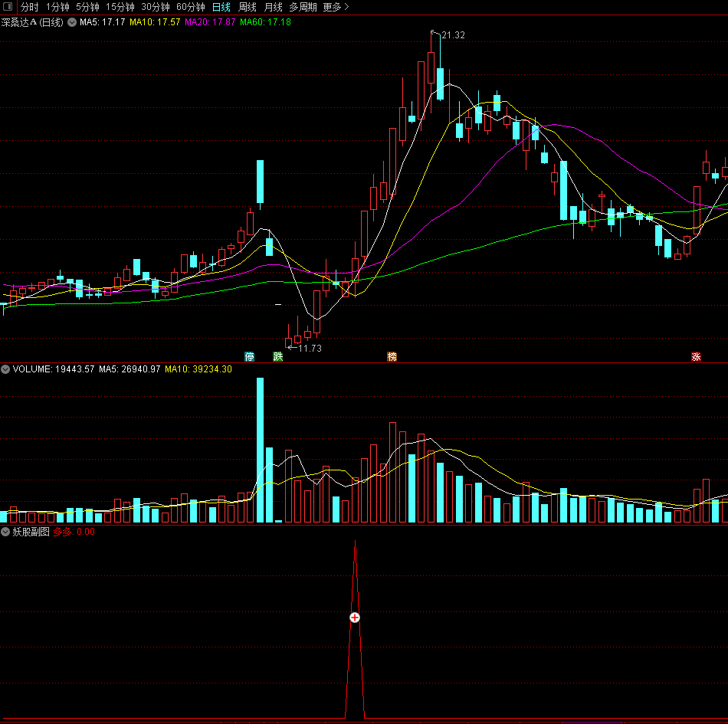
Task: Select the 60分钟 period tab
Action: coord(191,7)
